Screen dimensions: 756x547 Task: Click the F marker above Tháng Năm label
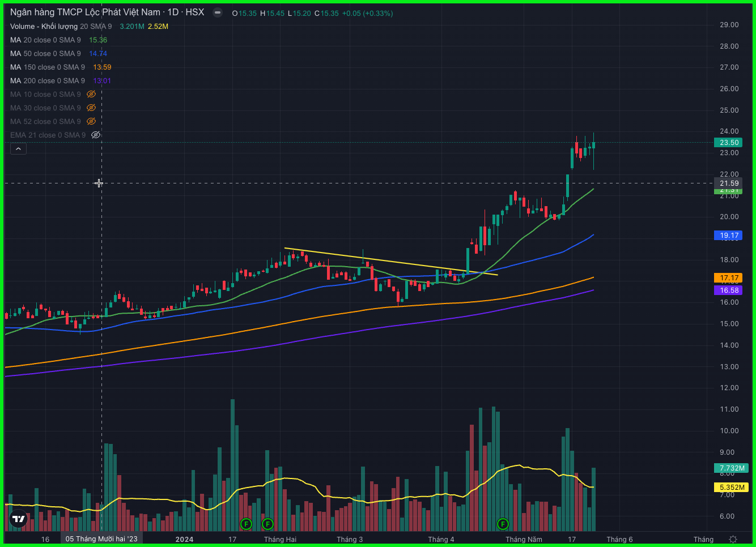point(502,524)
